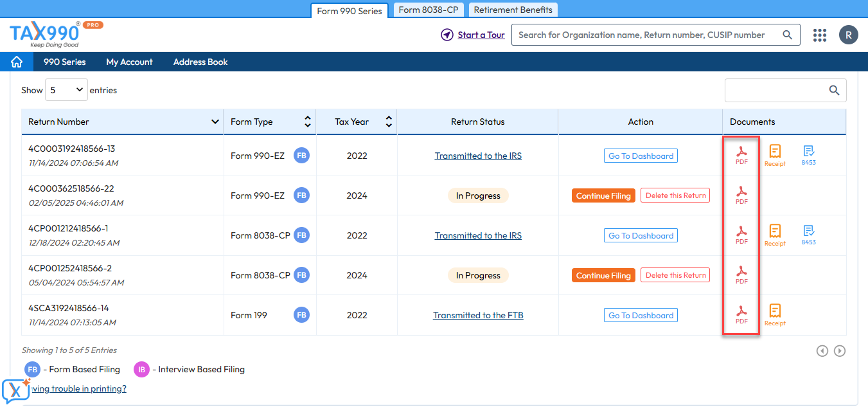
Task: Sort the table by Tax Year
Action: coord(389,122)
